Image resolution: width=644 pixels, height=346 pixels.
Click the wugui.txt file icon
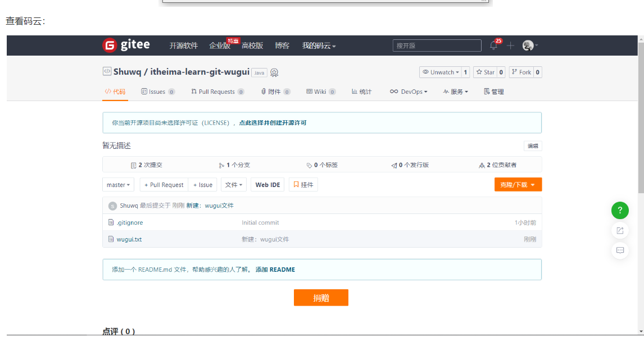pyautogui.click(x=111, y=239)
